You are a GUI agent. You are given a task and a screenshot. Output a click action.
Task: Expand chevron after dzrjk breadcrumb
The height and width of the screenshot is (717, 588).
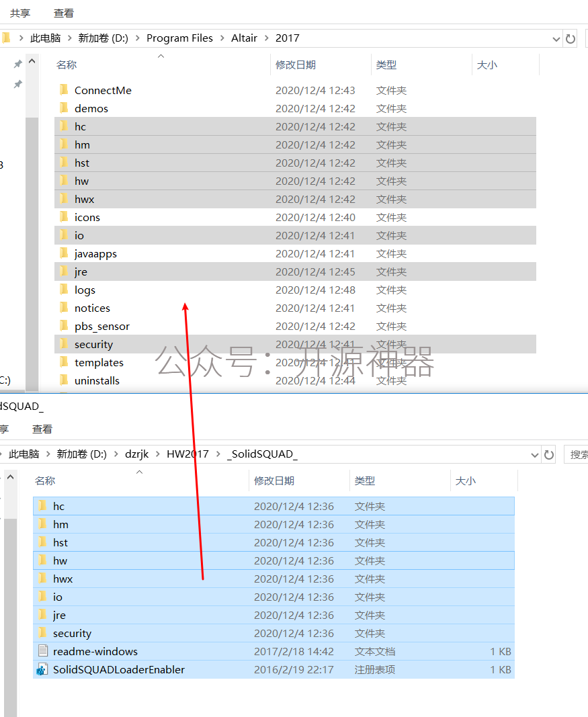click(x=158, y=454)
